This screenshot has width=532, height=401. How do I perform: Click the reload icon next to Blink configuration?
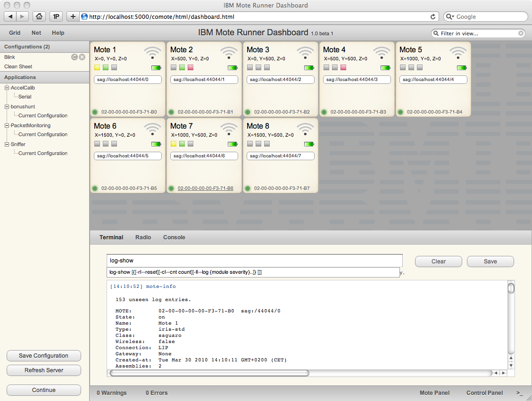(75, 57)
